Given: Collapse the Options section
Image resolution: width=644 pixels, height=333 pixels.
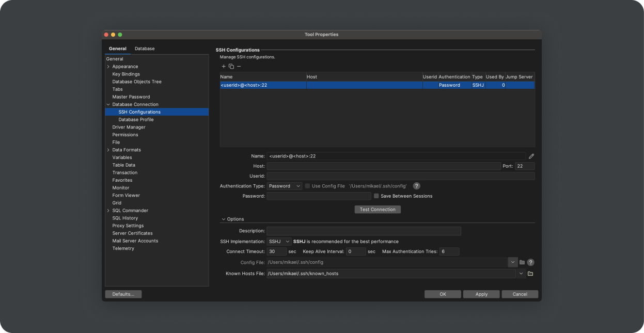Looking at the screenshot, I should point(224,219).
